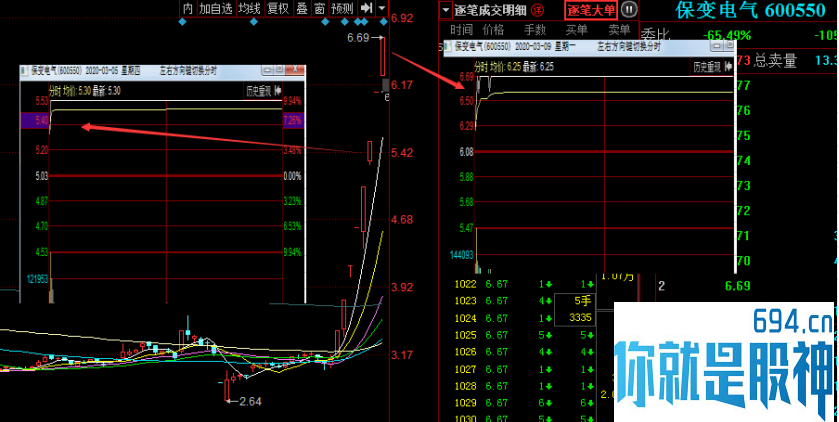The image size is (839, 422).
Task: Add stock via 加自选 button
Action: point(216,8)
